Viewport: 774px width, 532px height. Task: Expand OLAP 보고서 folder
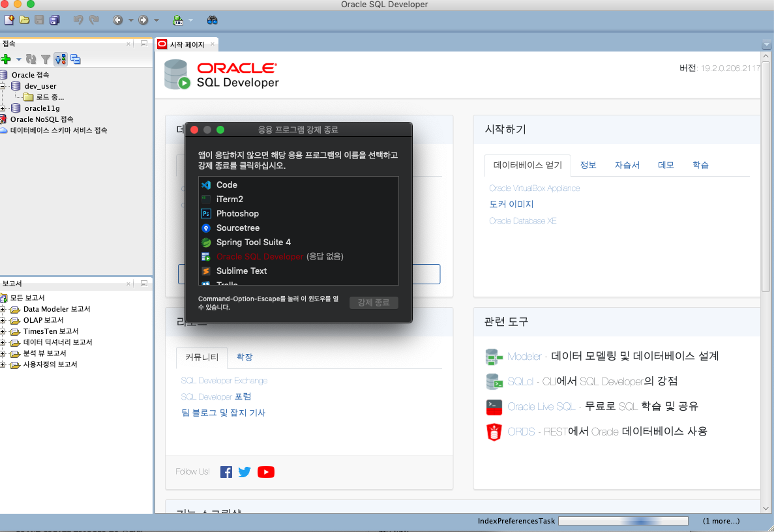(x=3, y=320)
